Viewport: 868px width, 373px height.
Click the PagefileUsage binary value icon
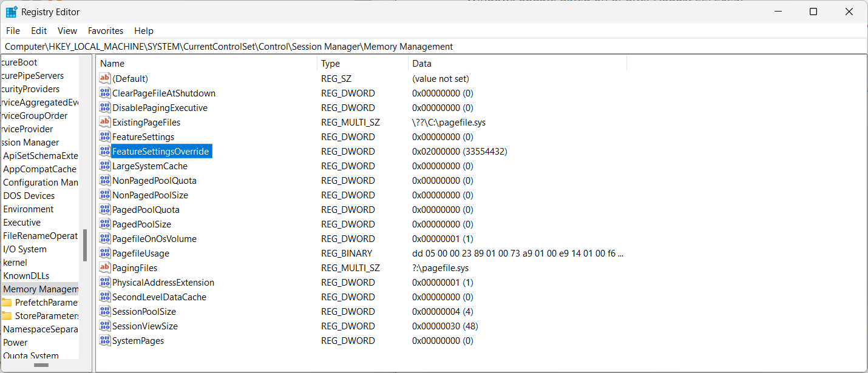105,254
